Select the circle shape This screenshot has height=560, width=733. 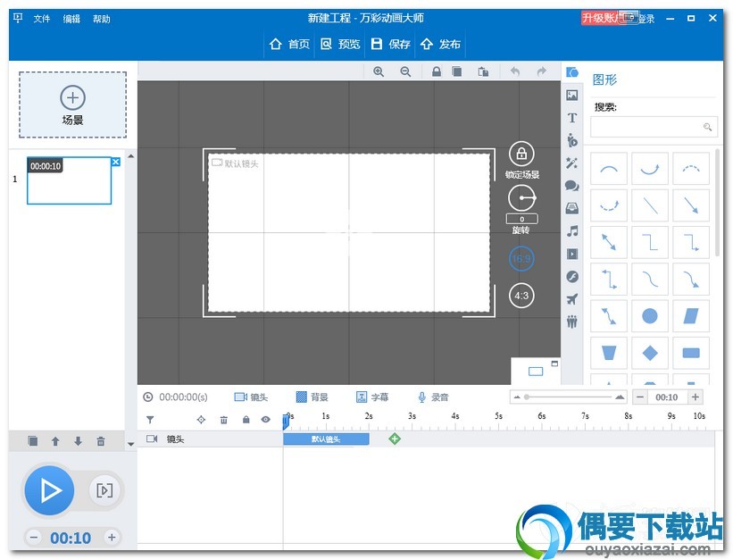click(650, 316)
